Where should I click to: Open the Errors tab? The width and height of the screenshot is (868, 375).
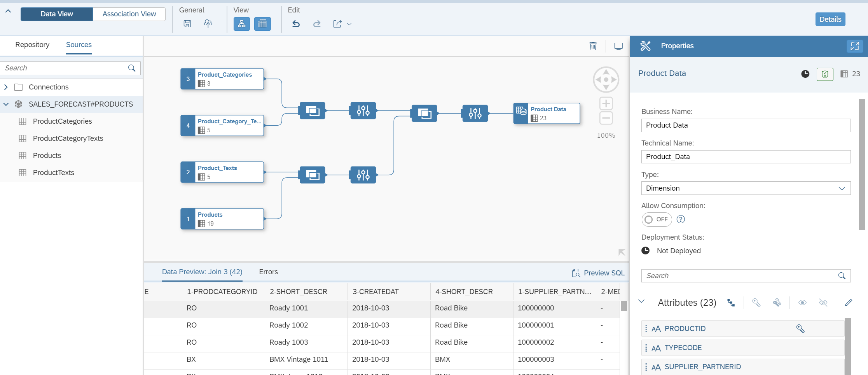(x=268, y=272)
